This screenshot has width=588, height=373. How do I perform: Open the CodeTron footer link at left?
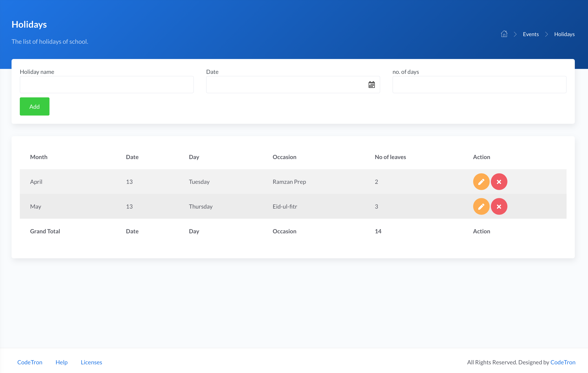tap(30, 362)
